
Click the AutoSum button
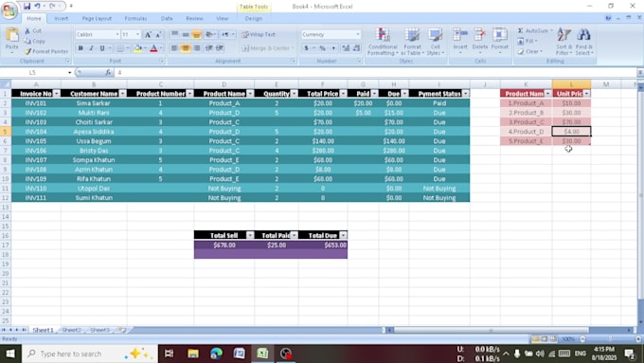click(x=534, y=31)
